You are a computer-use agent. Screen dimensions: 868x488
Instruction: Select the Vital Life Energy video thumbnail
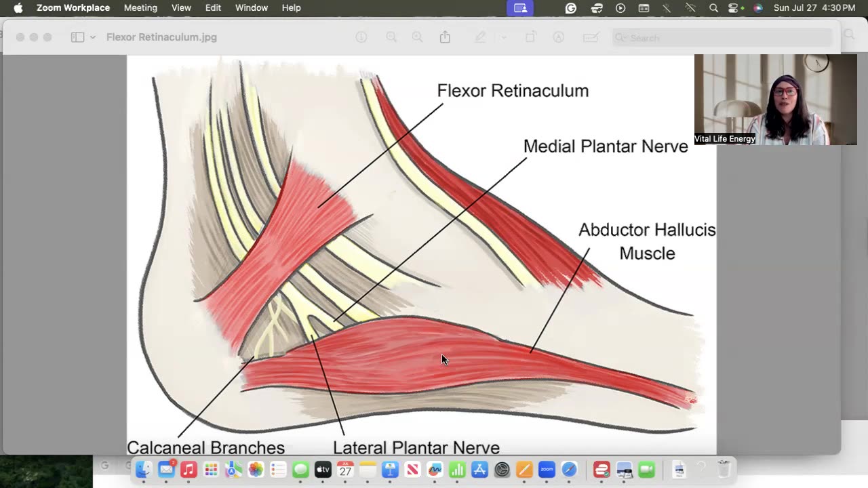click(776, 100)
